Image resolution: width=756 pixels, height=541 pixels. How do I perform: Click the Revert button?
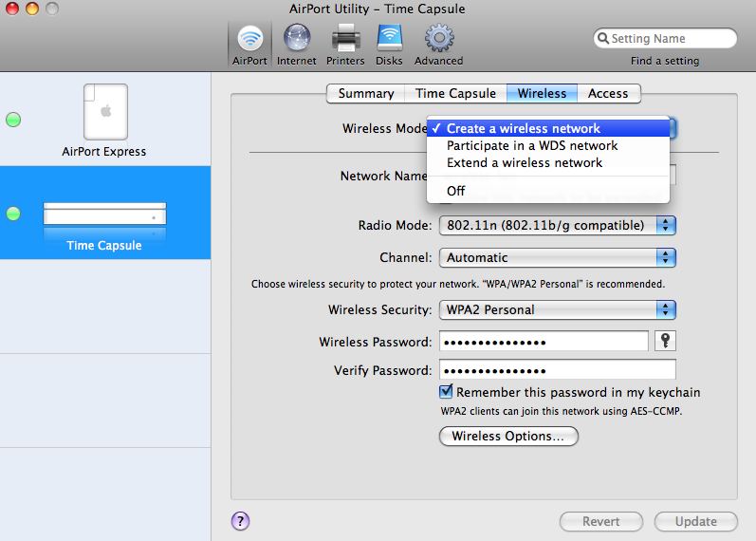[x=601, y=521]
